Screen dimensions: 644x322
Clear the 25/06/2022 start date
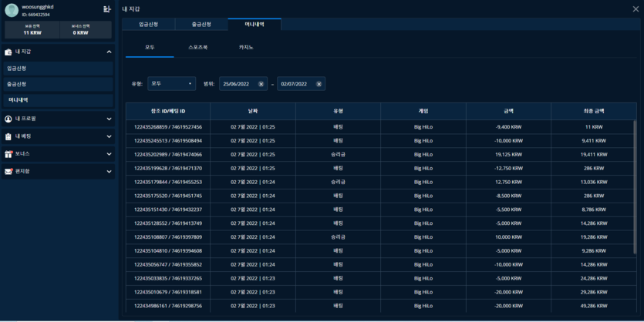(261, 84)
